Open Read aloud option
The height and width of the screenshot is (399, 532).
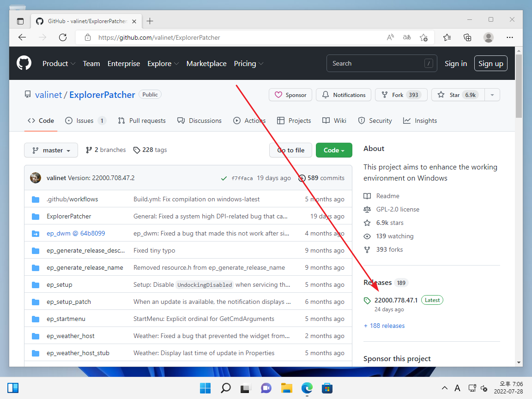390,37
